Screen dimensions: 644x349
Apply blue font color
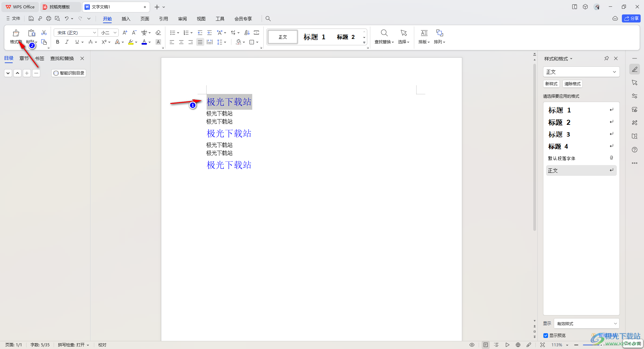coord(144,42)
